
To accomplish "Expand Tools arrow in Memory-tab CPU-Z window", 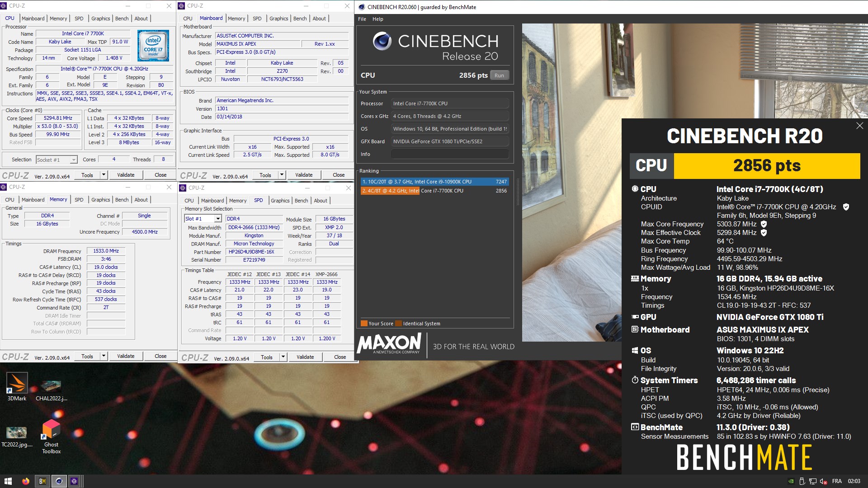I will point(104,356).
